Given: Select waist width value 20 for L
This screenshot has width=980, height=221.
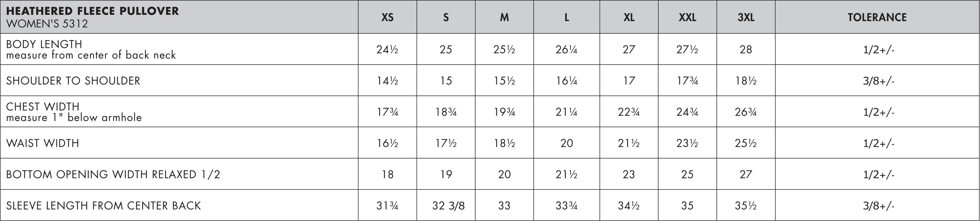Looking at the screenshot, I should [x=566, y=143].
